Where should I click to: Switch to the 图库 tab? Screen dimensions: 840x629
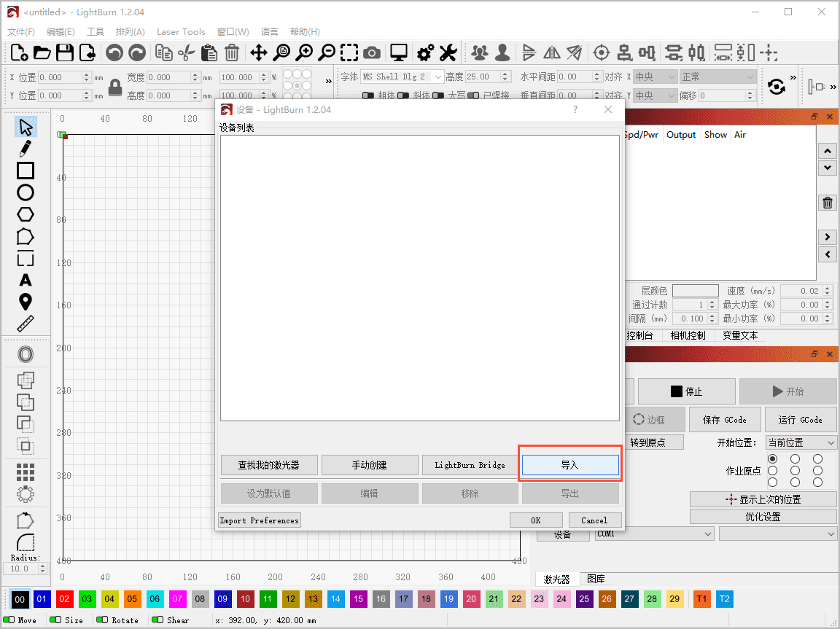(x=596, y=579)
